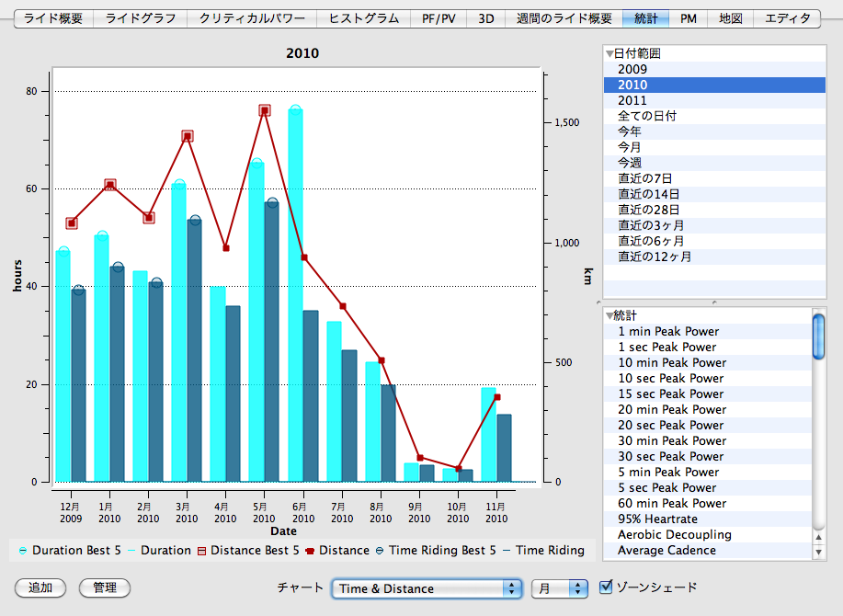Collapse the 統計 tree section
This screenshot has width=843, height=616.
(x=609, y=315)
